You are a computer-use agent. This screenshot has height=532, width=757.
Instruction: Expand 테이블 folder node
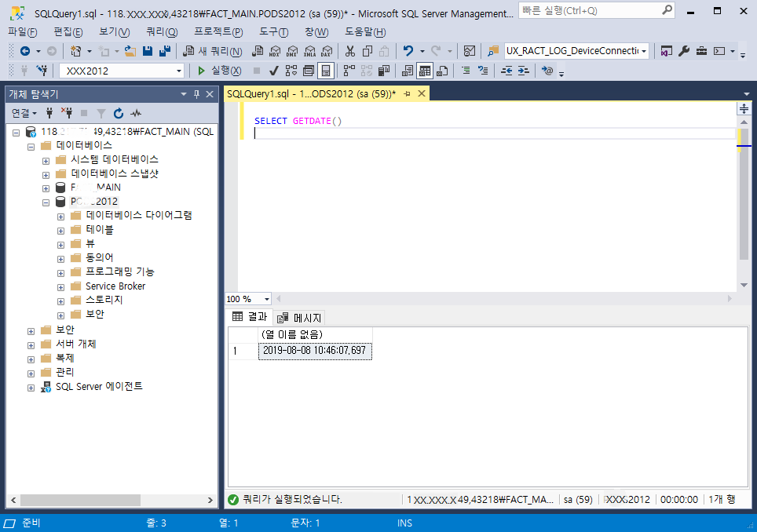coord(60,231)
